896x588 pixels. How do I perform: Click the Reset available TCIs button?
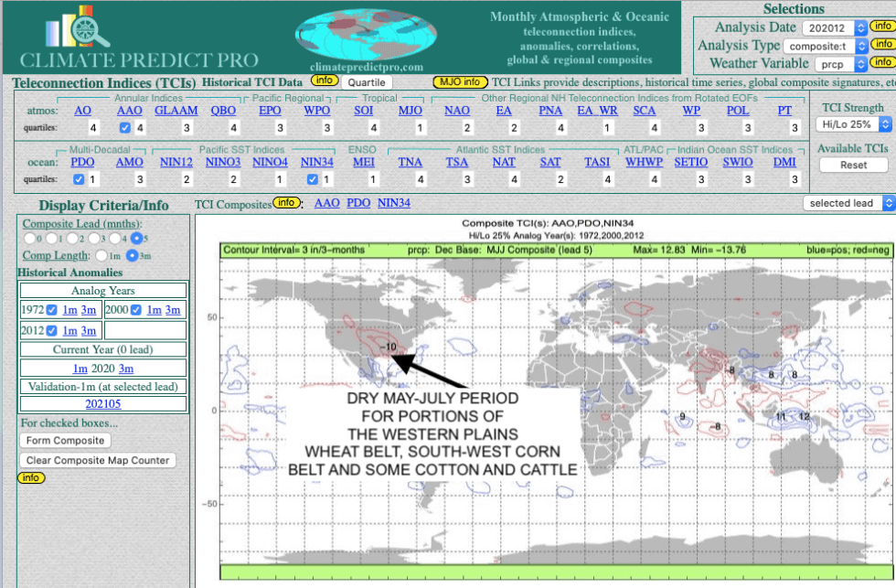[852, 166]
